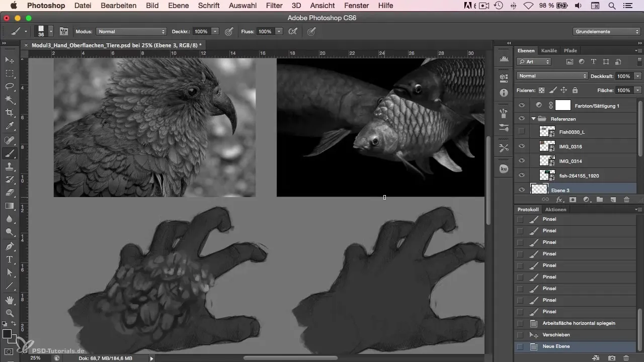644x362 pixels.
Task: Select the Lasso tool
Action: (x=10, y=86)
